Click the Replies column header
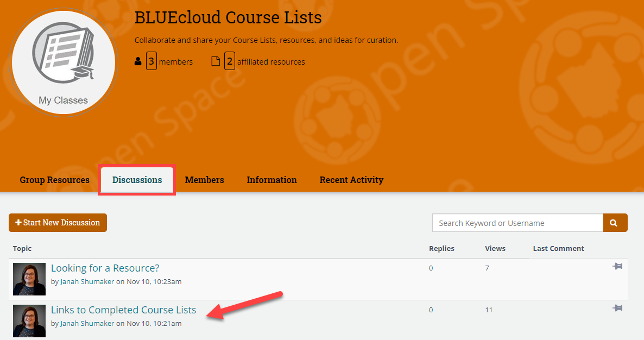The width and height of the screenshot is (644, 340). click(441, 248)
